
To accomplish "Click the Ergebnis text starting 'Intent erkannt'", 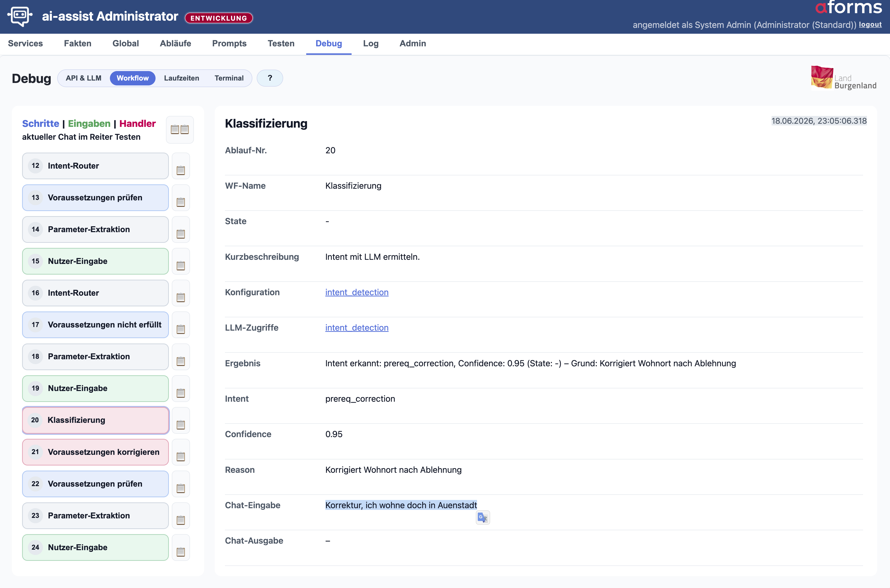I will (530, 364).
